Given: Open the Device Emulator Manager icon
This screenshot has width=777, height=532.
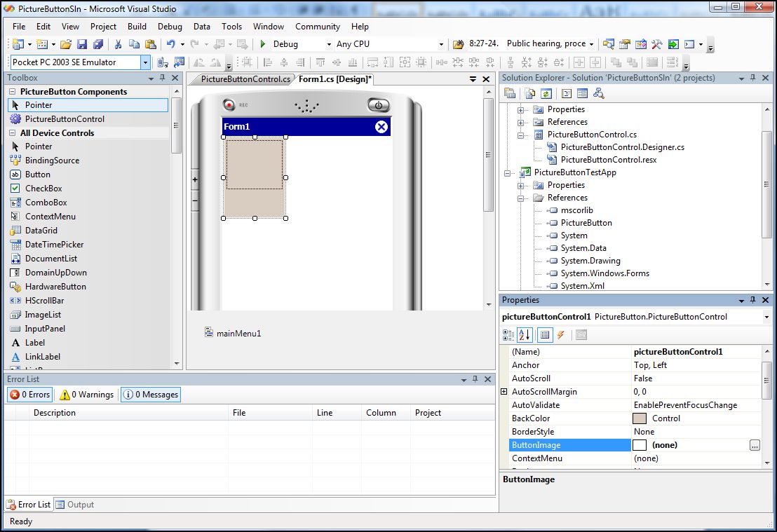Looking at the screenshot, I should click(x=179, y=62).
